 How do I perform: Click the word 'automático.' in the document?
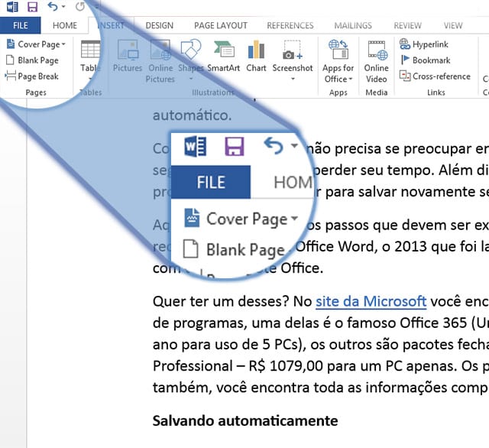coord(192,115)
